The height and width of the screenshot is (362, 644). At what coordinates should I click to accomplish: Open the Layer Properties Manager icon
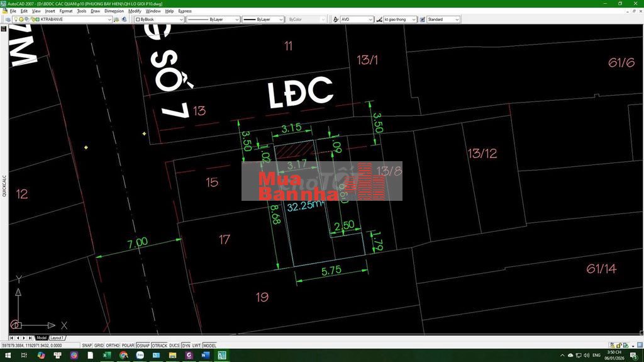[x=7, y=20]
